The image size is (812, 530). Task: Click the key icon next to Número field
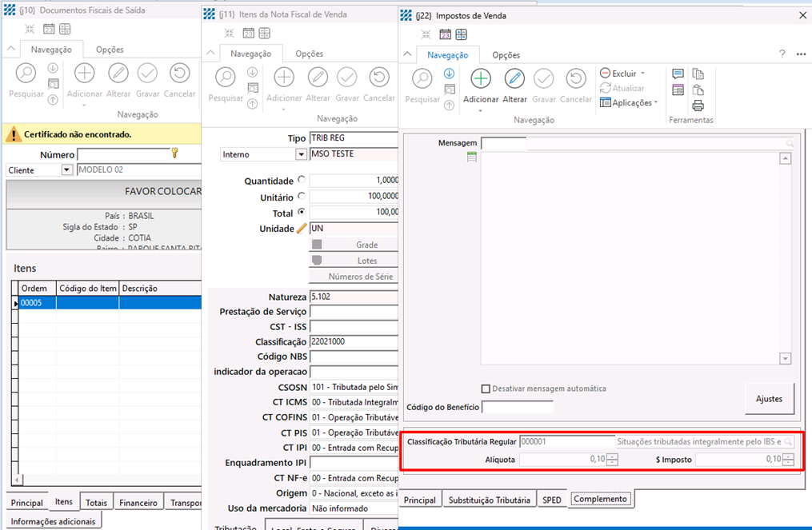[174, 153]
